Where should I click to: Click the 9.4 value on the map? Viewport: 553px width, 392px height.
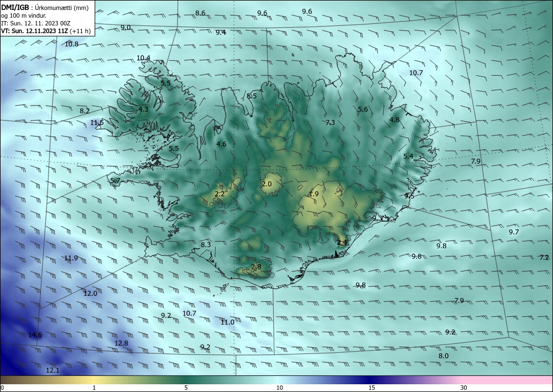221,33
